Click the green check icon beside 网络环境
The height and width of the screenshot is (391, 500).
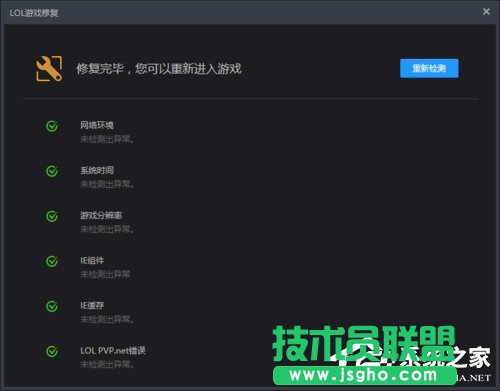click(52, 126)
